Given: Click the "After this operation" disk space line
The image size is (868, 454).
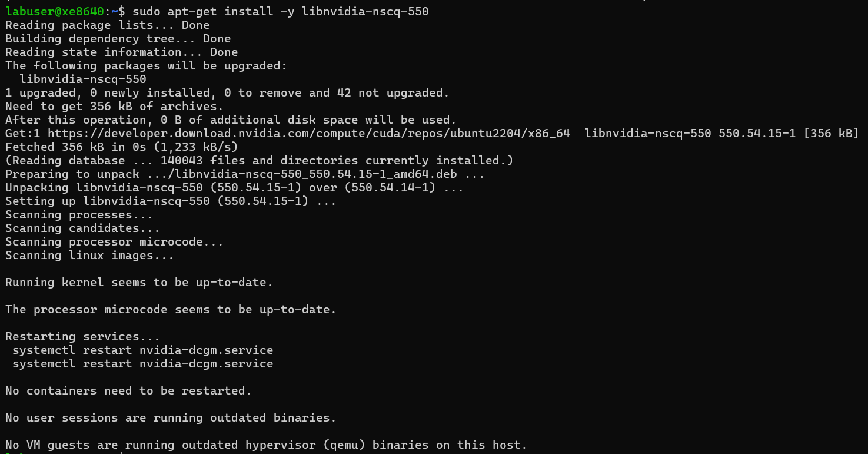Looking at the screenshot, I should [x=231, y=120].
